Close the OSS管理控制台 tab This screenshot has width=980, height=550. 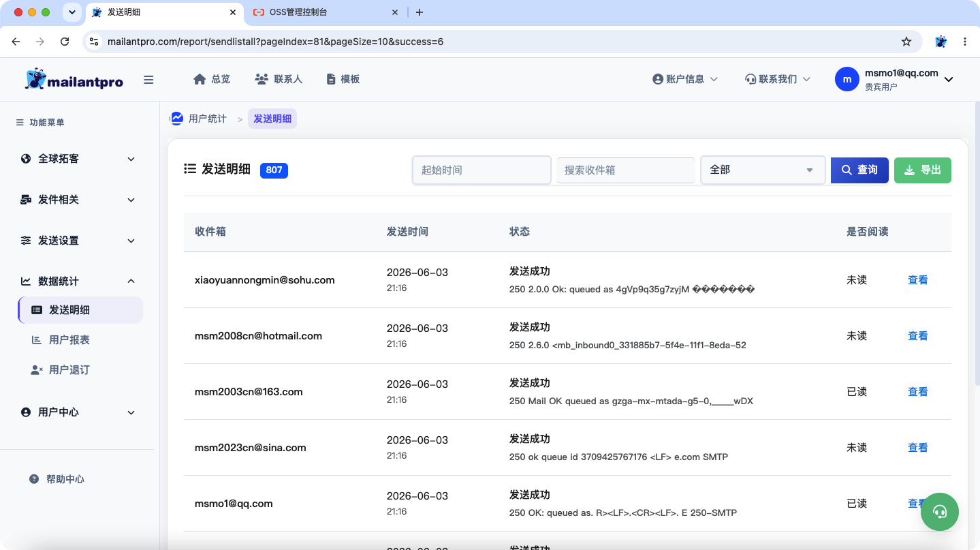coord(395,12)
